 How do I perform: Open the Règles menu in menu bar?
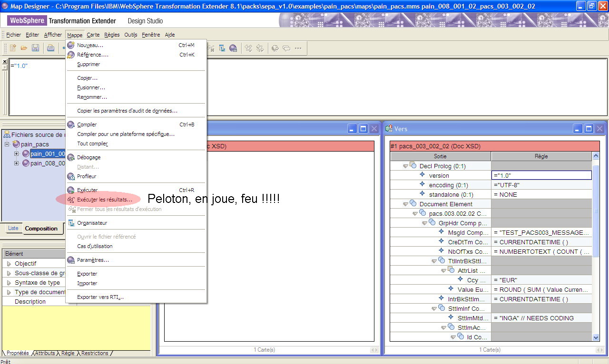[x=112, y=35]
